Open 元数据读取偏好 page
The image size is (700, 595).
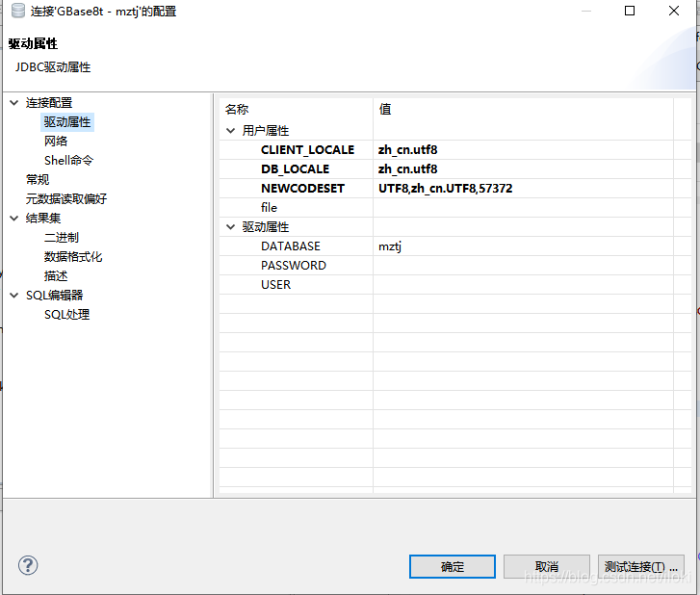tap(66, 198)
